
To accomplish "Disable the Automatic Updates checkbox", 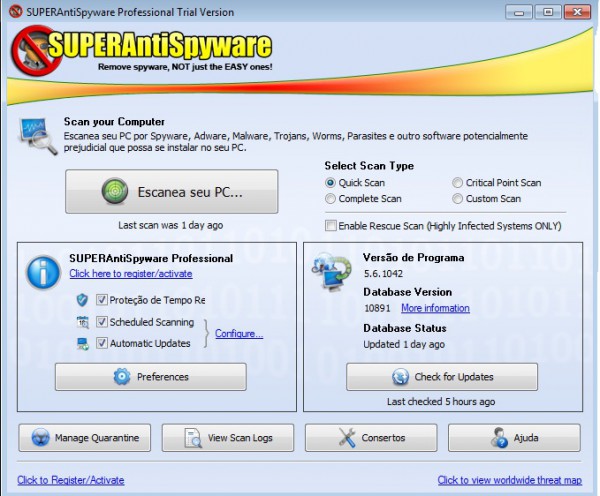I will (101, 344).
